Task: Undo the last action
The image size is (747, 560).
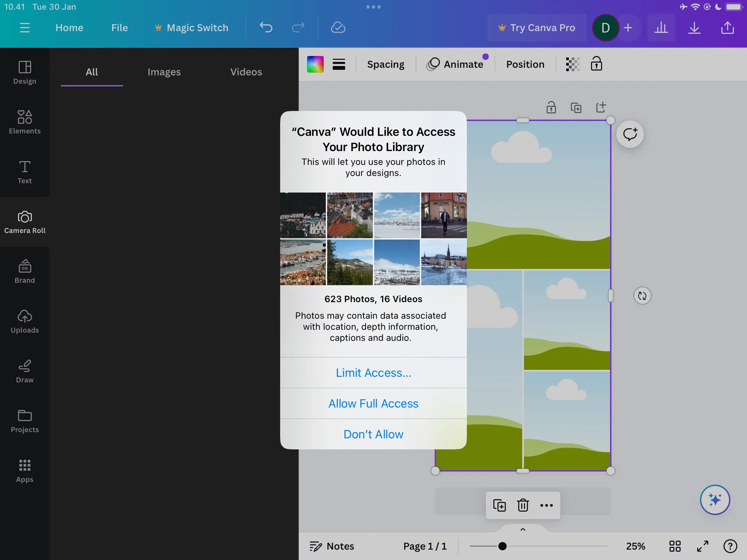Action: (266, 28)
